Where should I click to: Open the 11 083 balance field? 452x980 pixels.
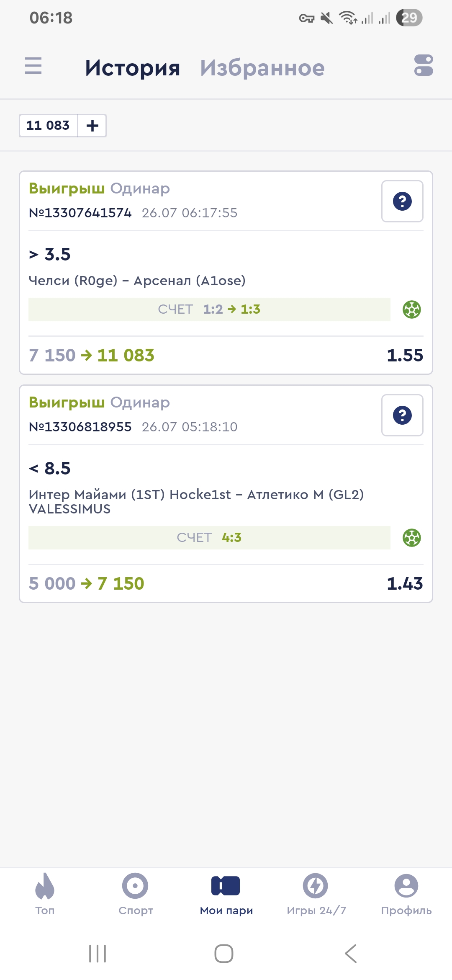48,125
